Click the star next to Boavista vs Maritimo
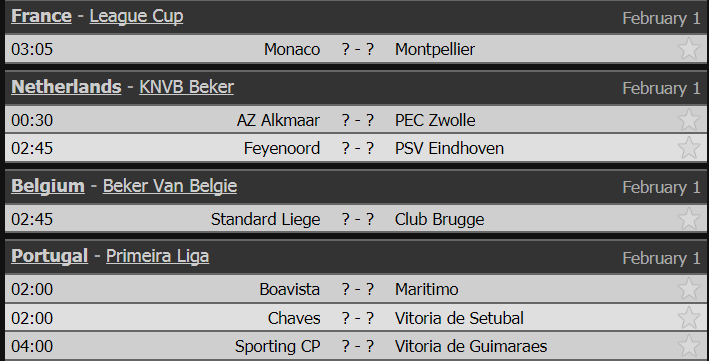Viewport: 709px width, 361px height. tap(689, 289)
